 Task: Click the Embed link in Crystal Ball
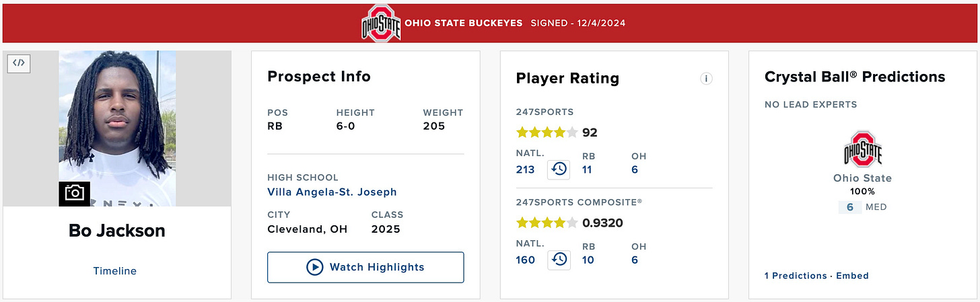point(852,276)
